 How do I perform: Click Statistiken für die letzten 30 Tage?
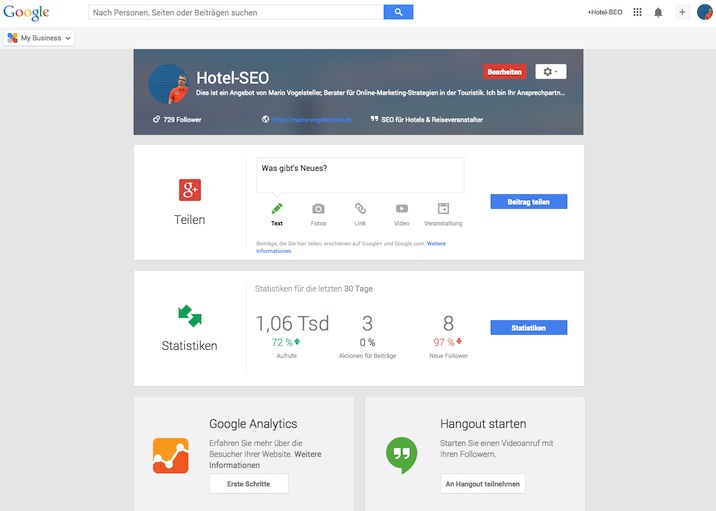pos(314,289)
